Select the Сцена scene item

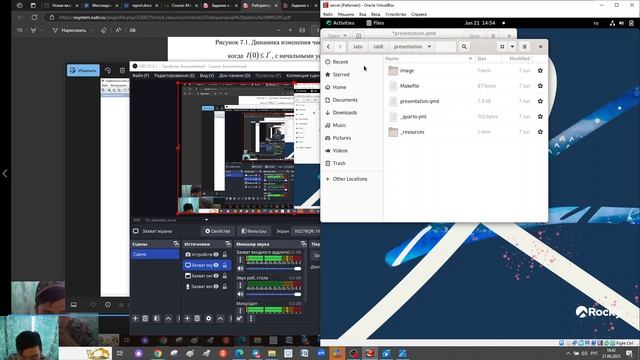[x=155, y=254]
